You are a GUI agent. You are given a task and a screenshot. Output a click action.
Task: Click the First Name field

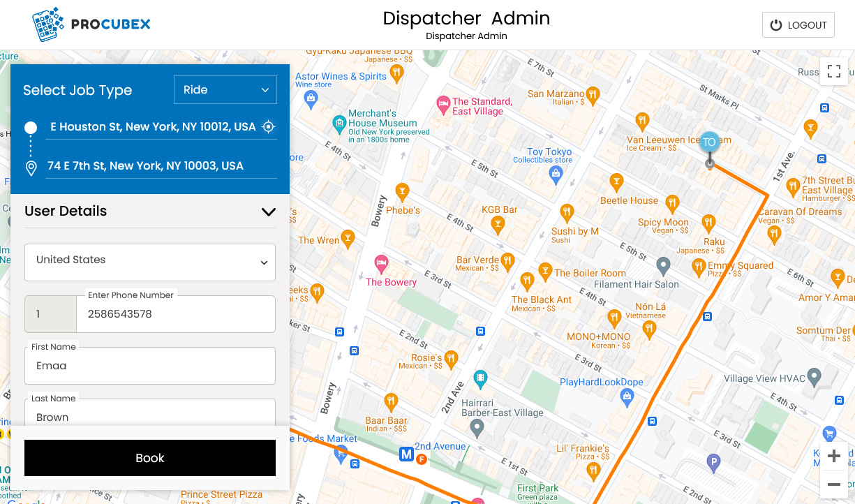click(150, 366)
